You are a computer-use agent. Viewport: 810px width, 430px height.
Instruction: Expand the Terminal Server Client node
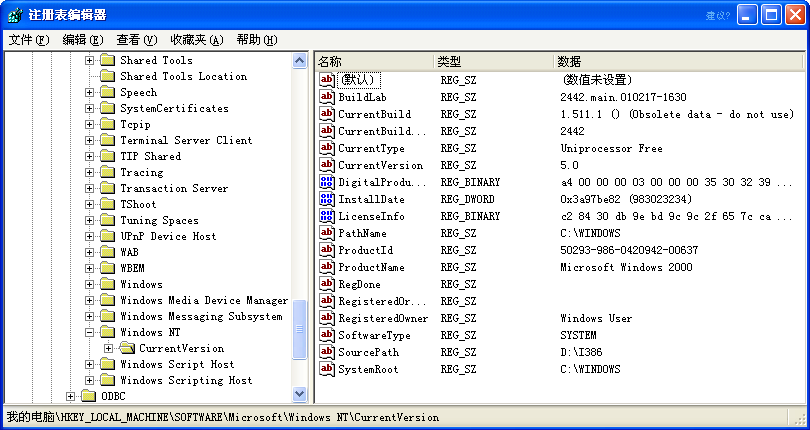coord(89,141)
